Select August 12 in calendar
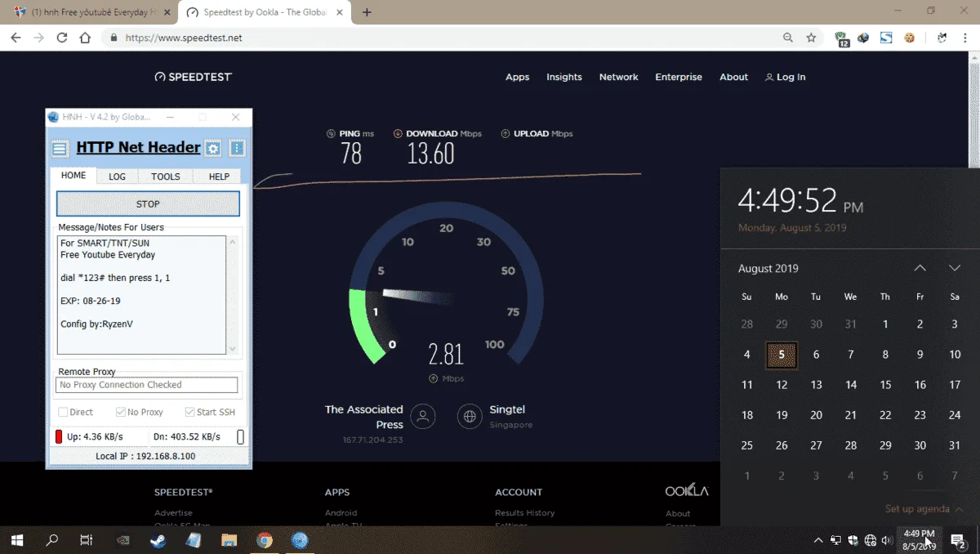 click(x=782, y=385)
